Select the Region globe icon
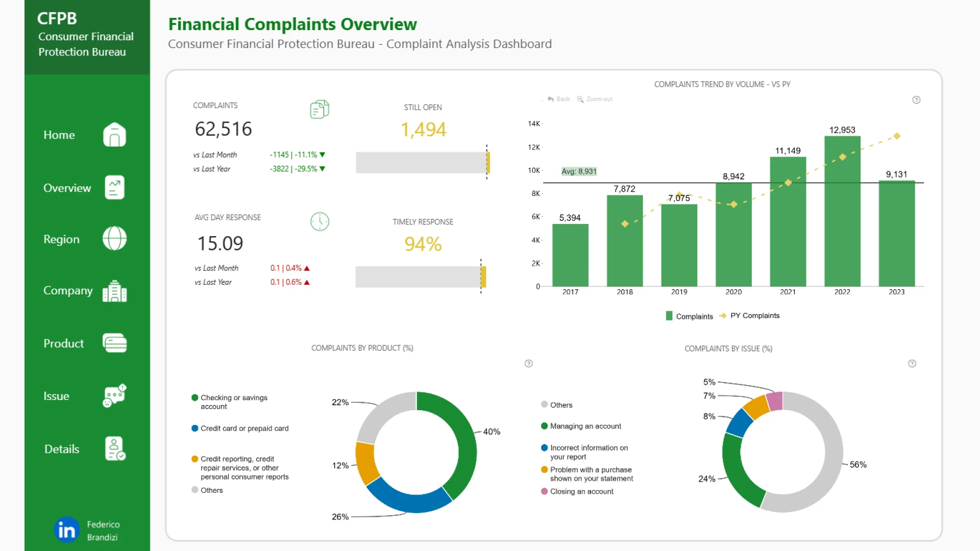 pos(114,239)
